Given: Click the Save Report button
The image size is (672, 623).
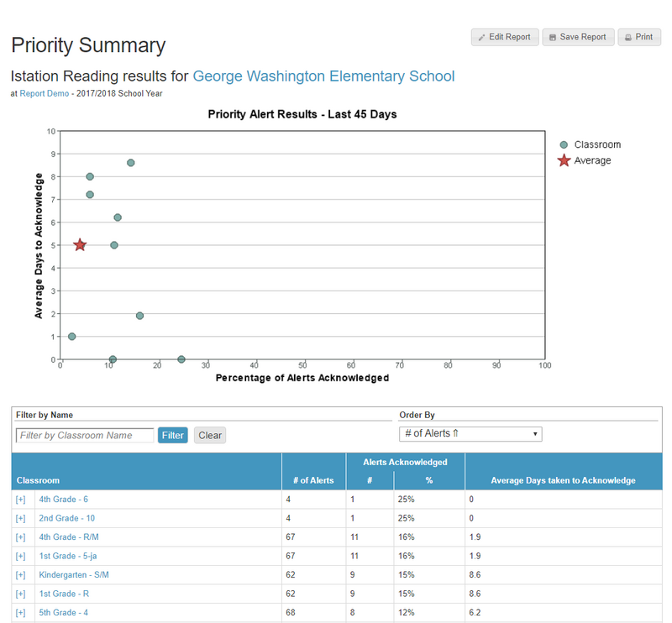Looking at the screenshot, I should point(578,37).
